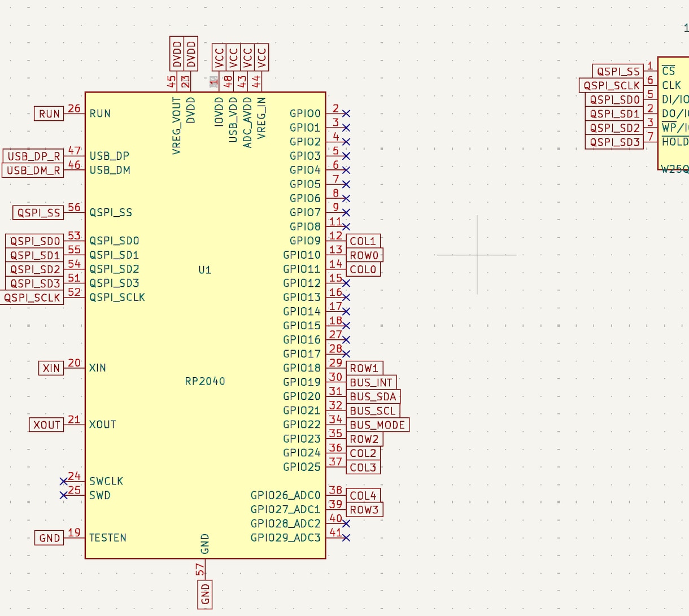The image size is (689, 616).
Task: Click the no-connect marker on GPIO4
Action: (346, 170)
